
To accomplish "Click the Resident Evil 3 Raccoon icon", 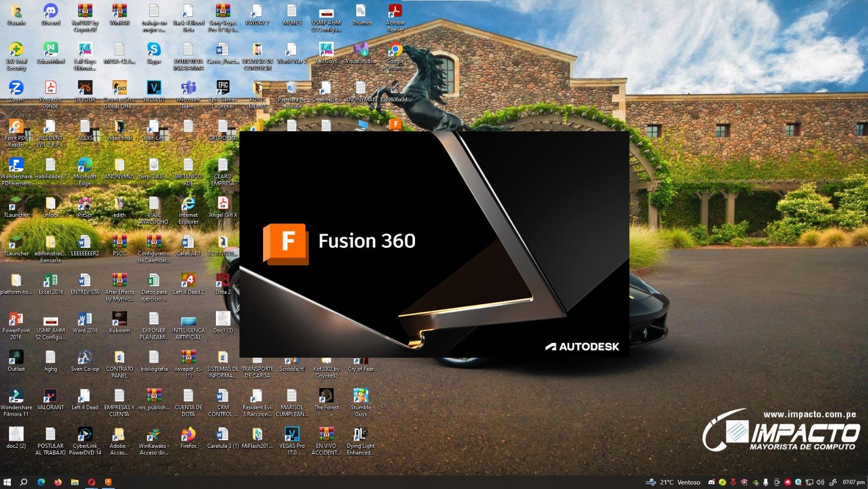I will pyautogui.click(x=257, y=403).
